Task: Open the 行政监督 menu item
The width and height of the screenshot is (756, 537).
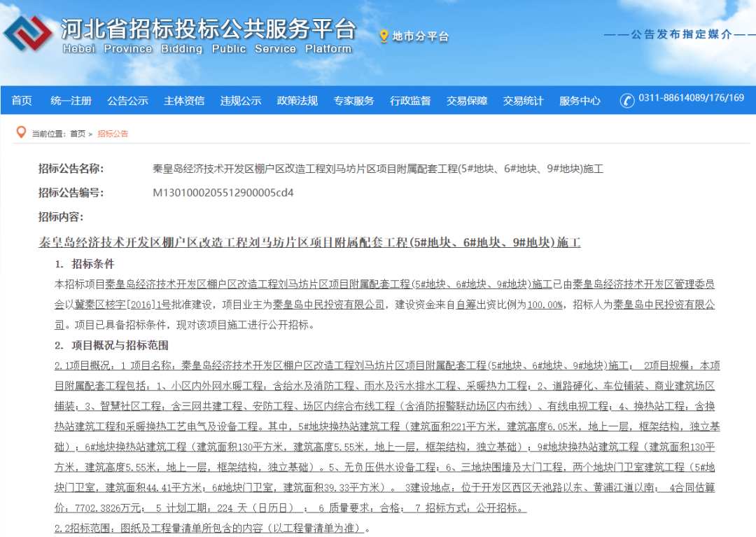Action: pos(410,101)
